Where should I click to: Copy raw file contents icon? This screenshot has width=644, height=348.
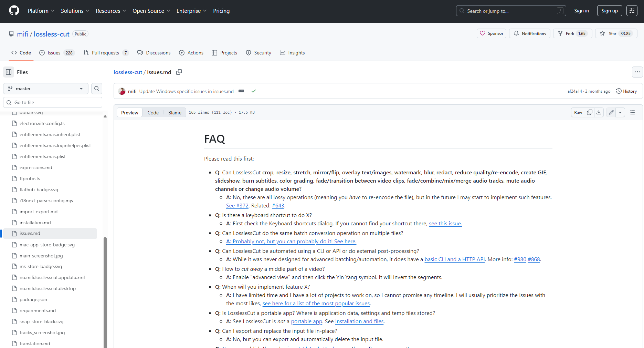590,112
